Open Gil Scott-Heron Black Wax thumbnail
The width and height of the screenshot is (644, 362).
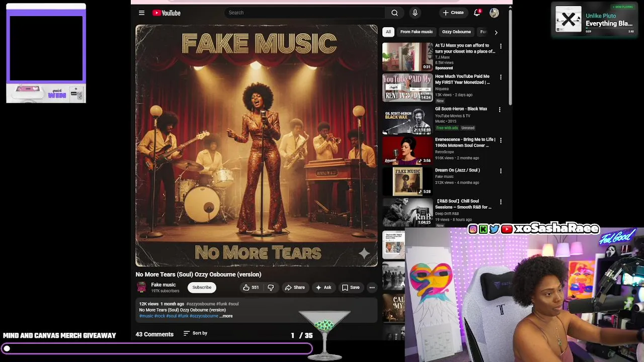coord(408,119)
